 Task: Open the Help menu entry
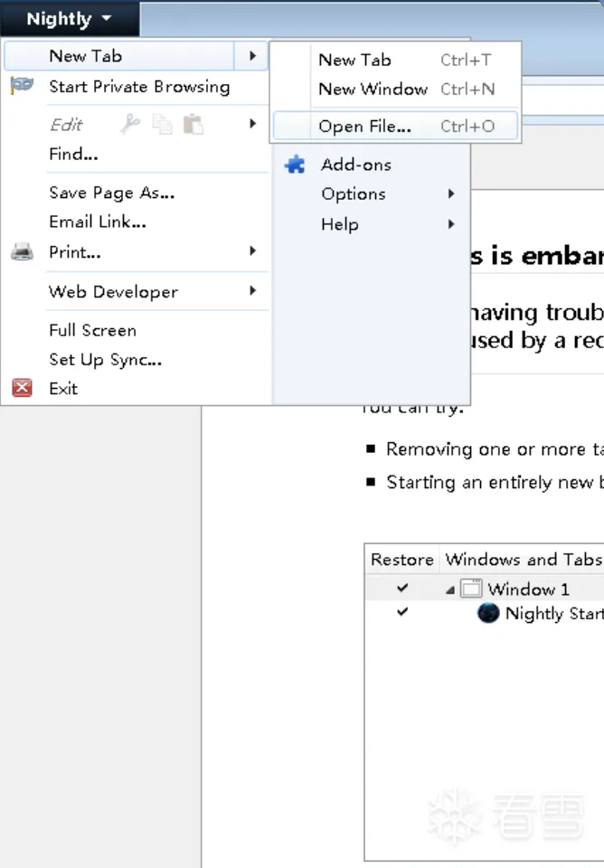coord(372,224)
